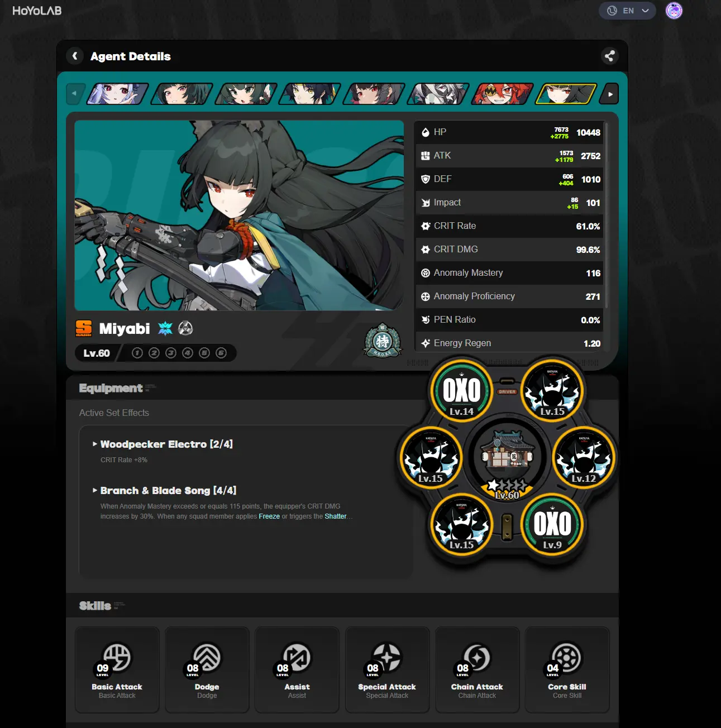Click mindscape cinema node 5
The width and height of the screenshot is (721, 728).
coord(204,353)
